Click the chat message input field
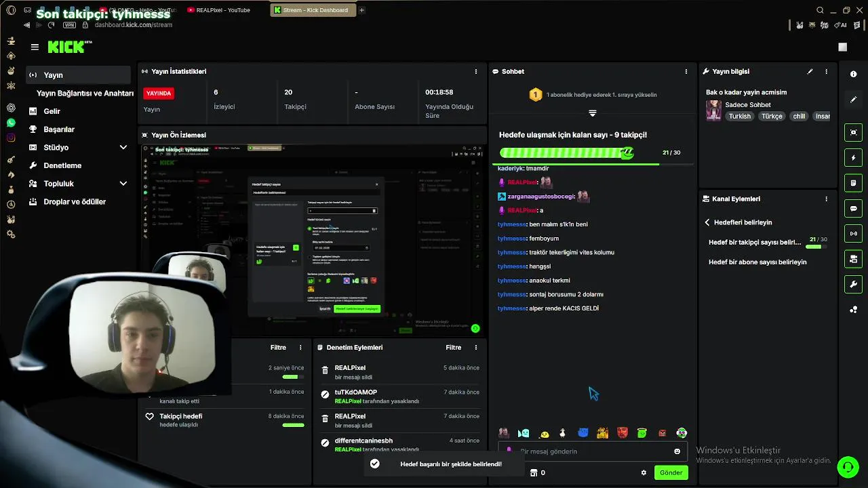 coord(591,451)
